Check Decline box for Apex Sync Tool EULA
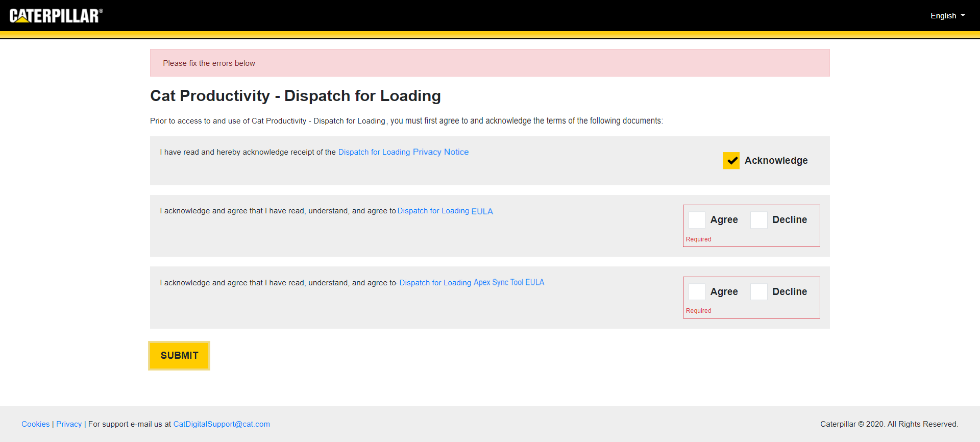This screenshot has width=980, height=442. (758, 291)
